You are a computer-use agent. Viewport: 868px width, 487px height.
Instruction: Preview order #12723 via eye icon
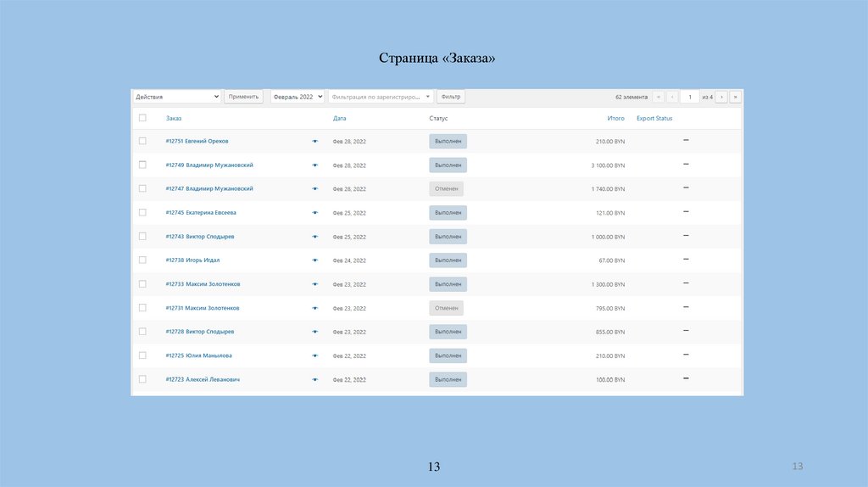click(314, 379)
